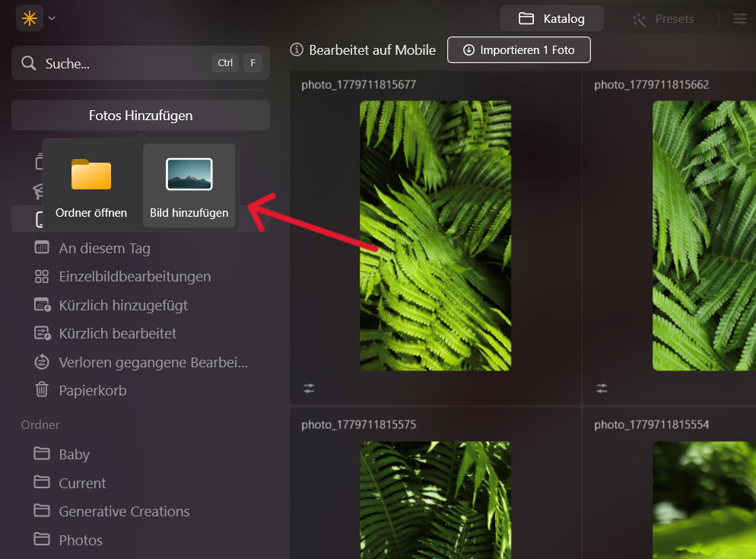Click the grid icon beside Einzelbildbearbeitungen
The image size is (756, 559).
point(42,276)
